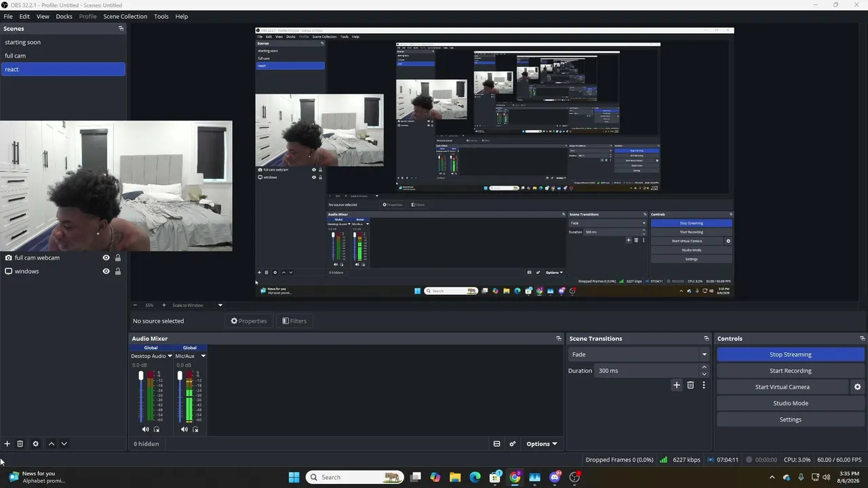Viewport: 868px width, 488px height.
Task: Open Discord from taskbar
Action: (x=555, y=477)
